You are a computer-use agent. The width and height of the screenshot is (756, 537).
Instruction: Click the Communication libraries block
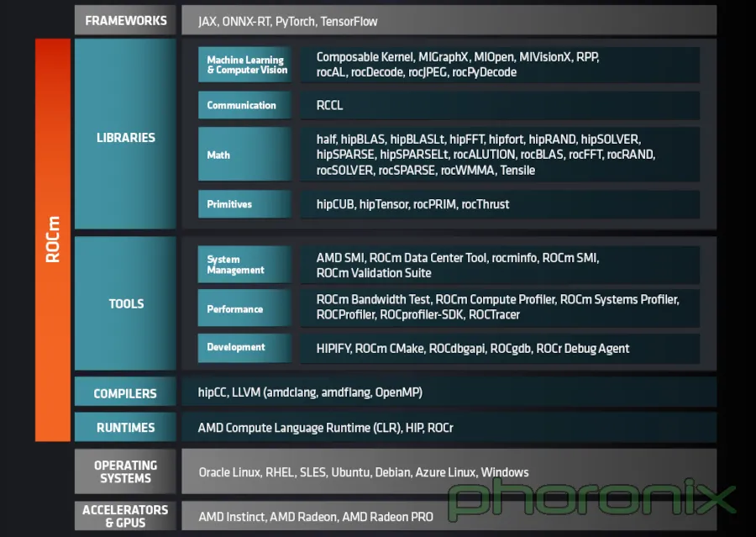244,105
